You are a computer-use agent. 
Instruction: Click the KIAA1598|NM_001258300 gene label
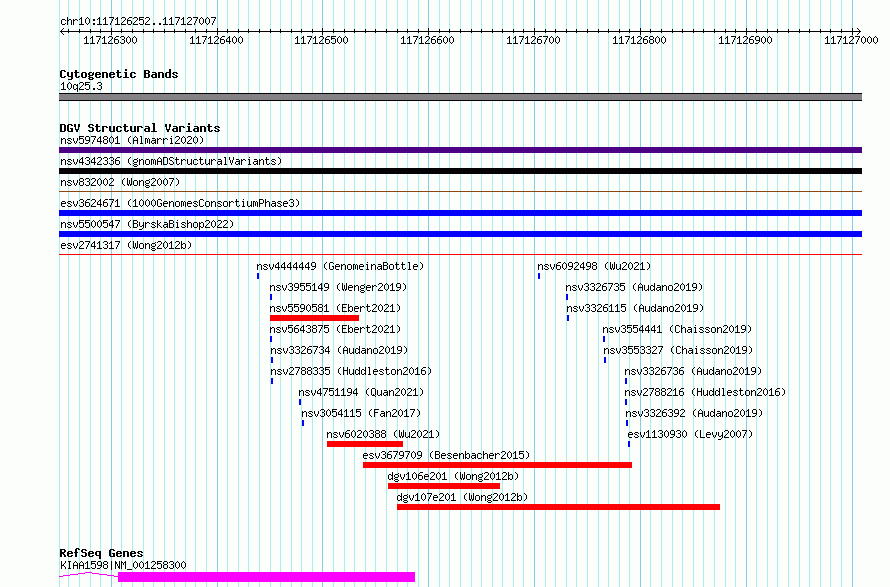pyautogui.click(x=123, y=565)
